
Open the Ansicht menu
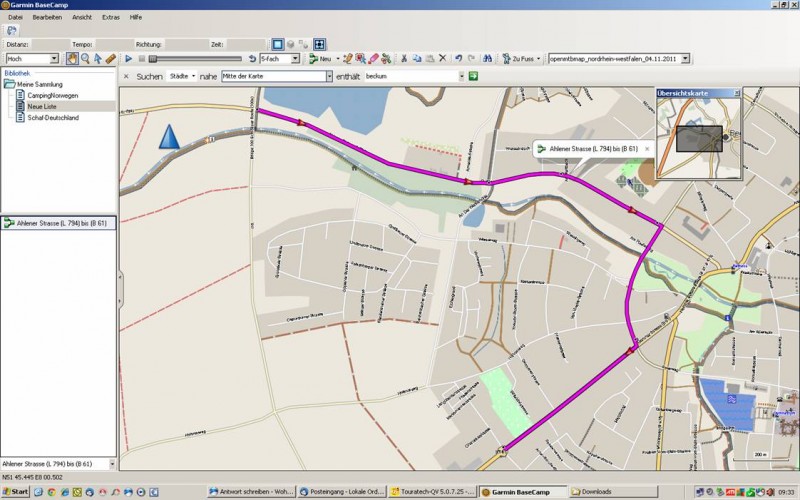pos(81,17)
